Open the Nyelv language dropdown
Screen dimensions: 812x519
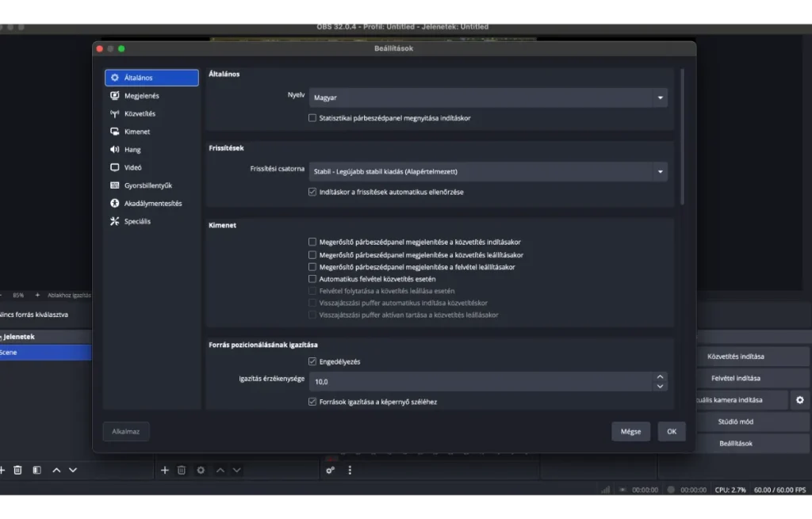point(488,97)
